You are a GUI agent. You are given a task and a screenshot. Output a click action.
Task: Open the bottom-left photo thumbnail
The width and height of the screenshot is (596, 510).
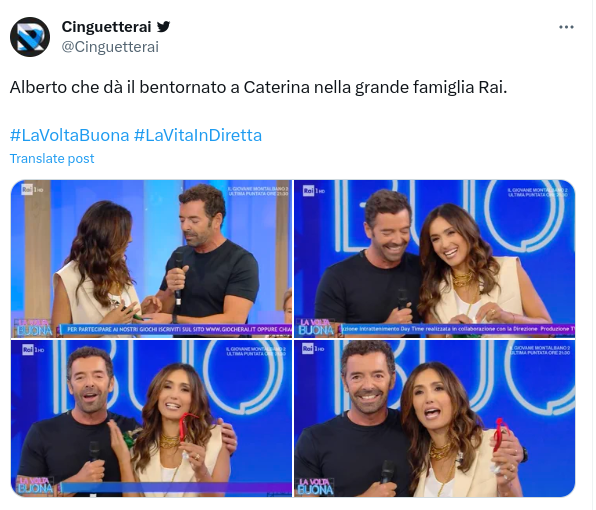pyautogui.click(x=151, y=418)
